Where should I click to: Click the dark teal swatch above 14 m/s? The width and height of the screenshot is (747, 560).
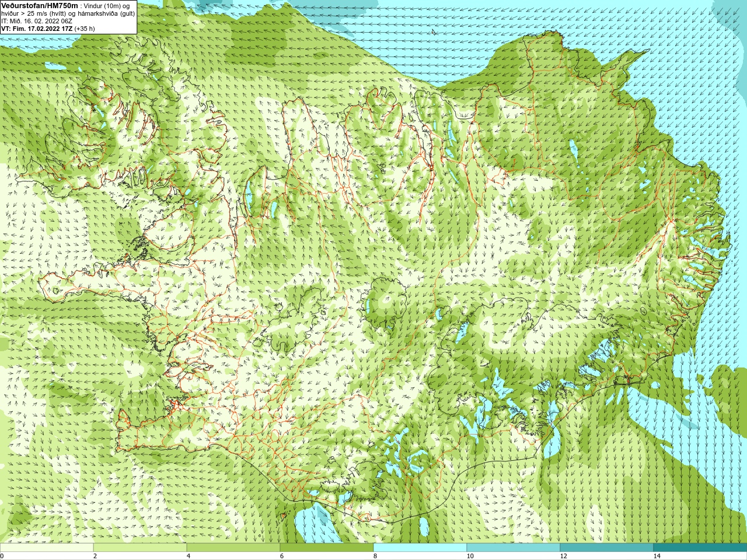700,548
